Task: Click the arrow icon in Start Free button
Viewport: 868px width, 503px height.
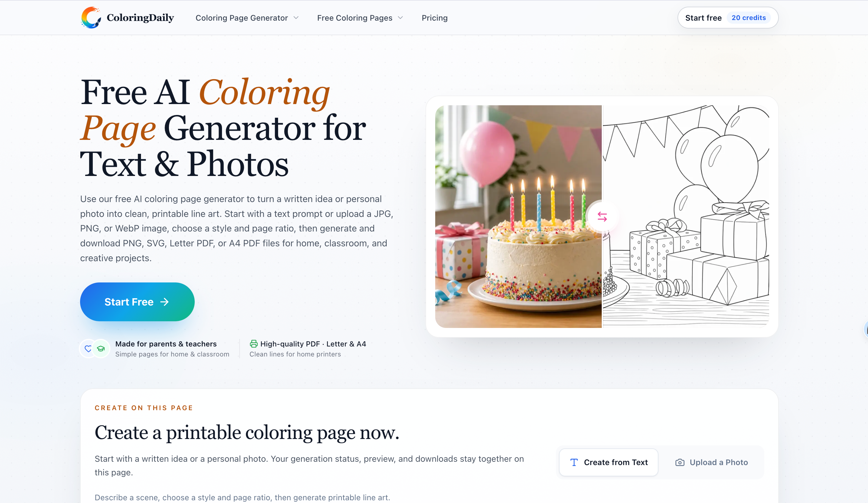Action: pos(165,302)
